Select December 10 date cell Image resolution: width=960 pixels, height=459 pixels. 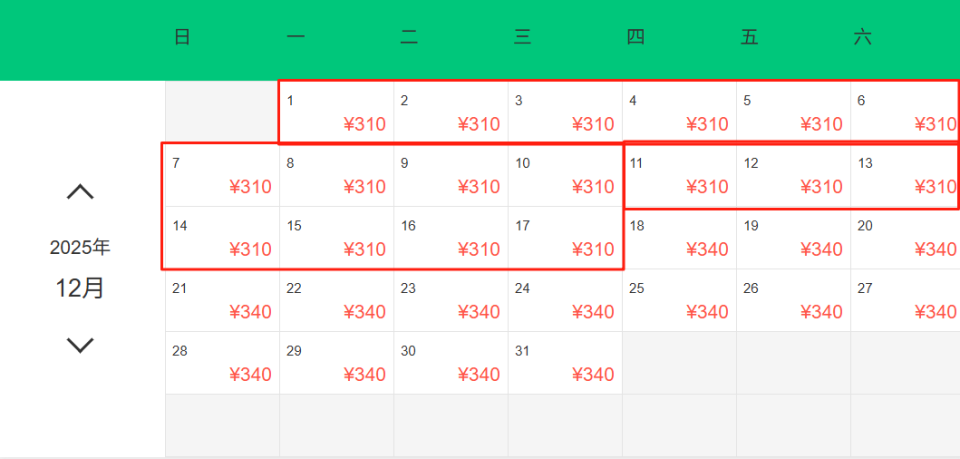(565, 175)
